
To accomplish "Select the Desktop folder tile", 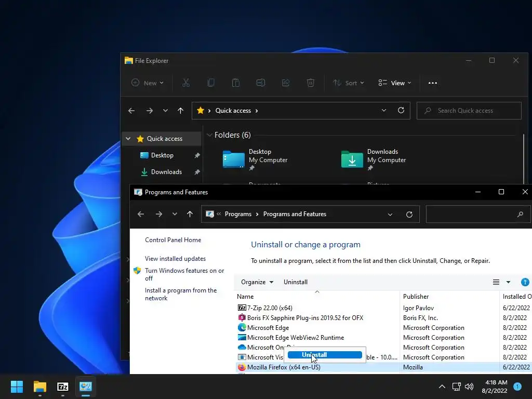I will coord(255,159).
